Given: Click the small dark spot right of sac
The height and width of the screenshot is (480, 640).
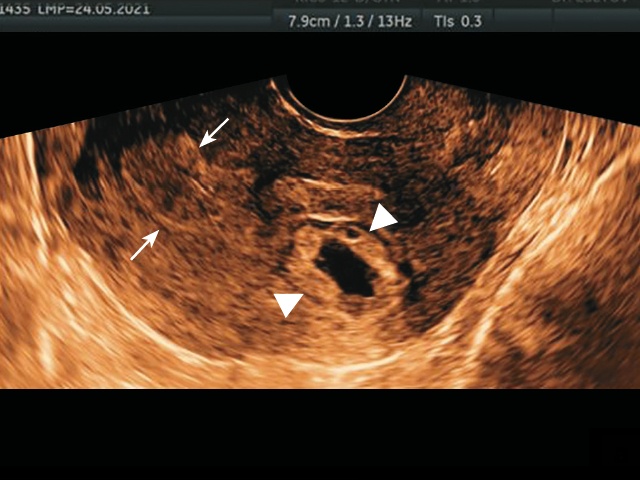Looking at the screenshot, I should point(406,268).
